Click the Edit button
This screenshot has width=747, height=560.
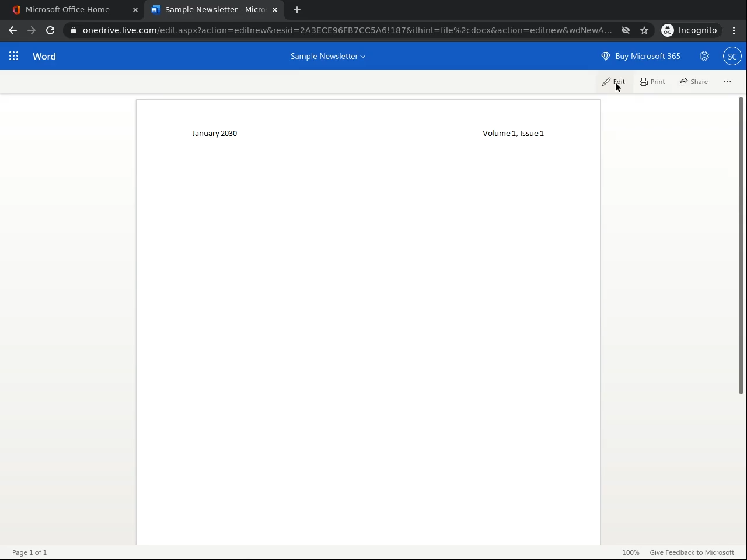[x=614, y=82]
